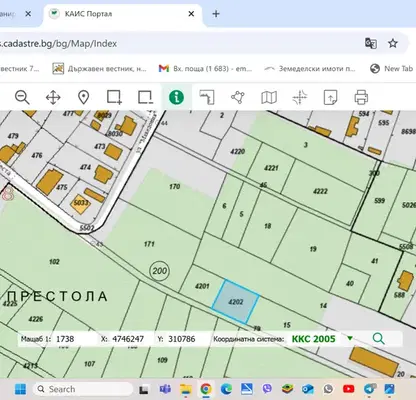The image size is (416, 400).
Task: Open the Държавен вестник bookmark
Action: click(x=99, y=69)
